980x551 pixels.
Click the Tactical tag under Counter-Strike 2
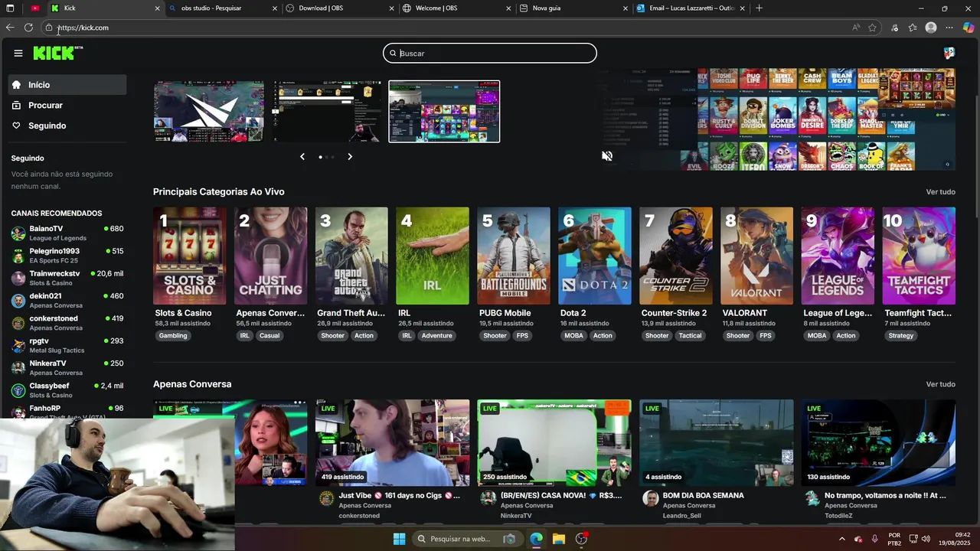pos(690,336)
